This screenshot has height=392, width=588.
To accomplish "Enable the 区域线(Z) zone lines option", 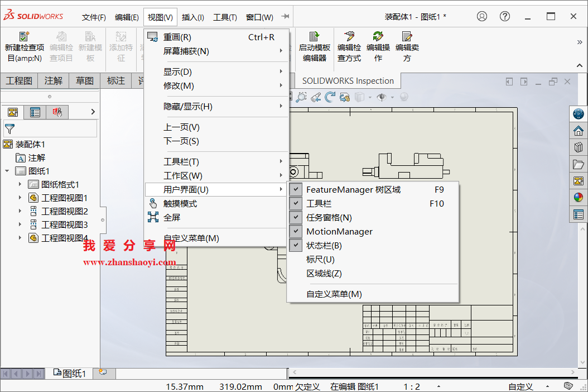I will [x=373, y=274].
